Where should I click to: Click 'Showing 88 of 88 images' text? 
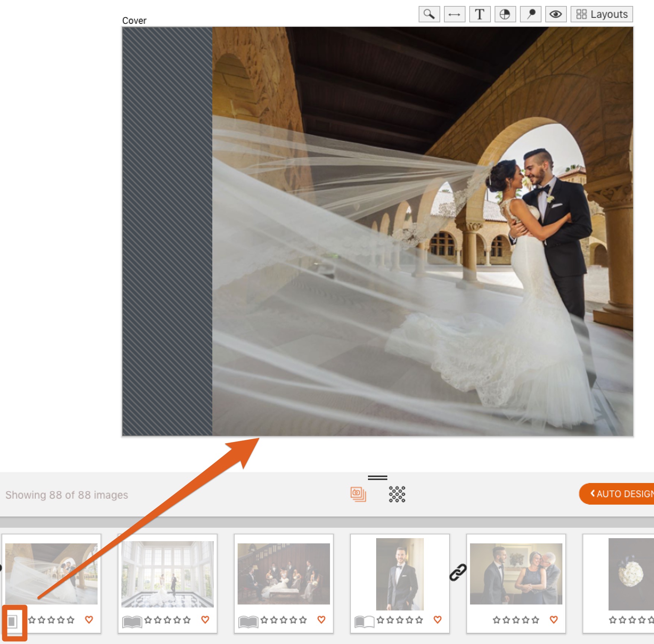[x=67, y=495]
